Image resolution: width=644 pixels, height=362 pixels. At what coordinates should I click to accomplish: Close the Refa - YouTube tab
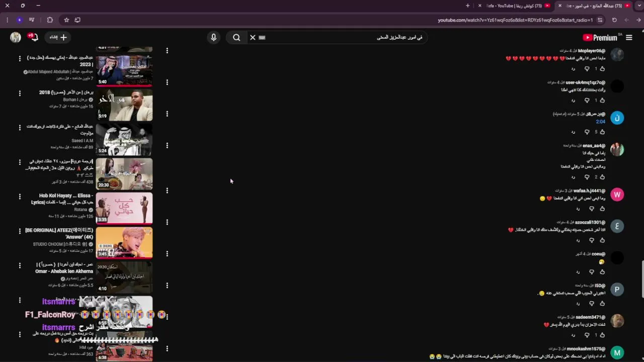pyautogui.click(x=479, y=6)
